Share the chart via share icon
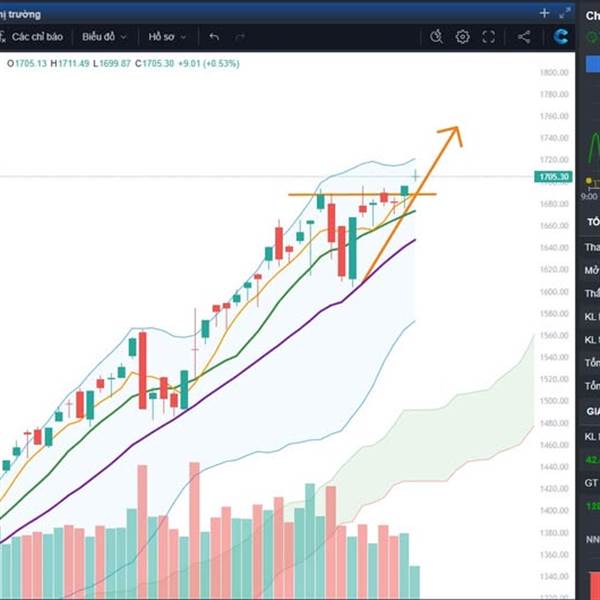Screen dimensions: 600x600 524,37
